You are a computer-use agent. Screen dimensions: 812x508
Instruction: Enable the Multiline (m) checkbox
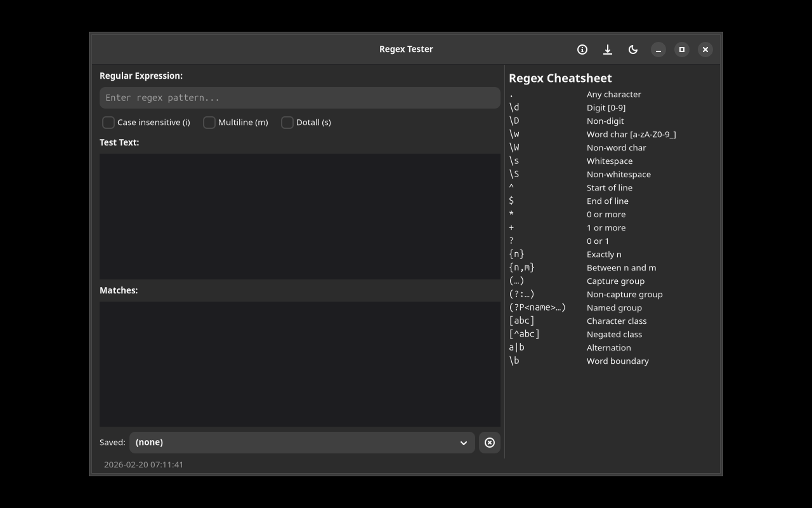(x=209, y=123)
